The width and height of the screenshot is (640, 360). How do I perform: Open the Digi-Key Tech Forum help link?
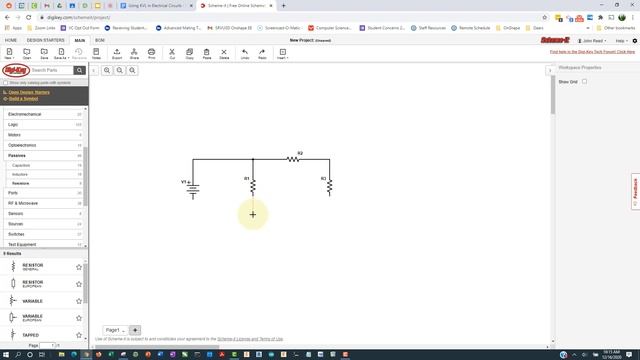tap(592, 52)
